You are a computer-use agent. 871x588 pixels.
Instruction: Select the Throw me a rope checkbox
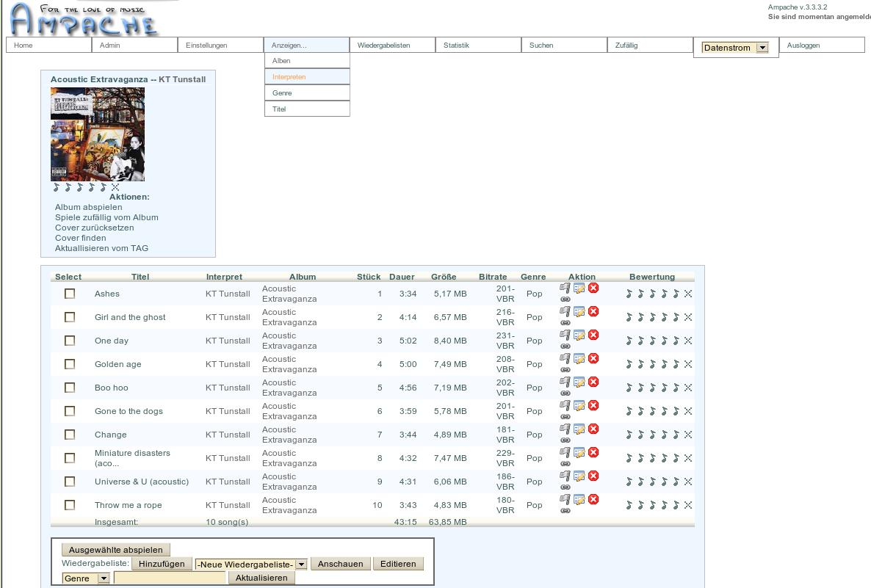coord(70,505)
